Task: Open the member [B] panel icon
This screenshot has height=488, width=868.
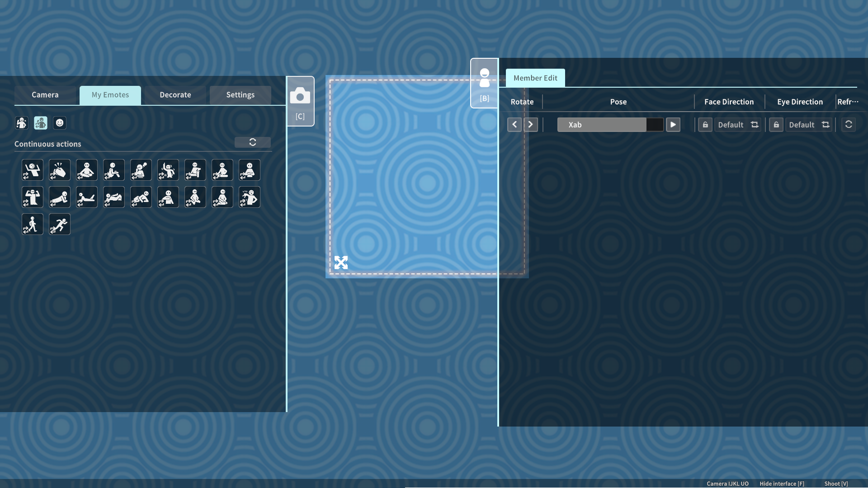Action: tap(484, 84)
